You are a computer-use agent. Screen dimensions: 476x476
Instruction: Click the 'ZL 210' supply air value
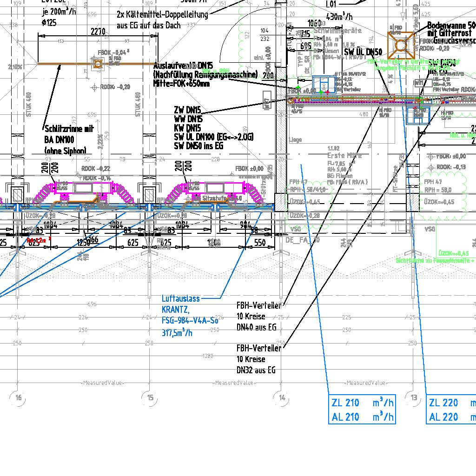345,403
